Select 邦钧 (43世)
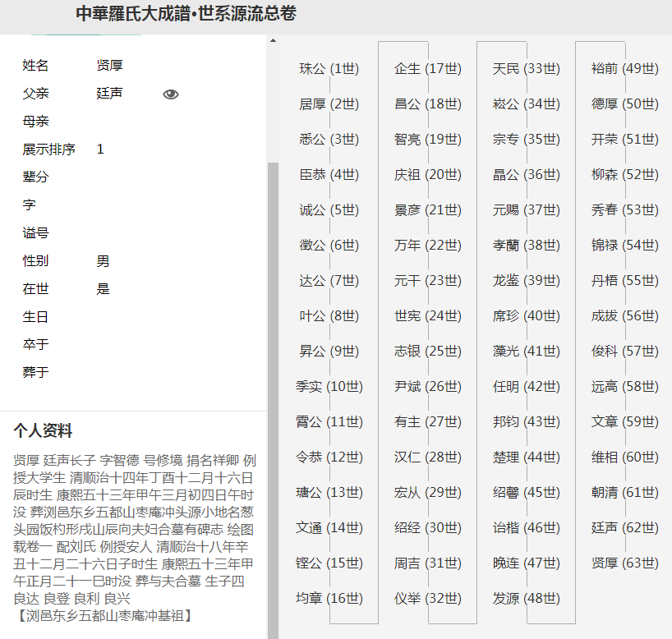Image resolution: width=672 pixels, height=639 pixels. click(x=527, y=421)
